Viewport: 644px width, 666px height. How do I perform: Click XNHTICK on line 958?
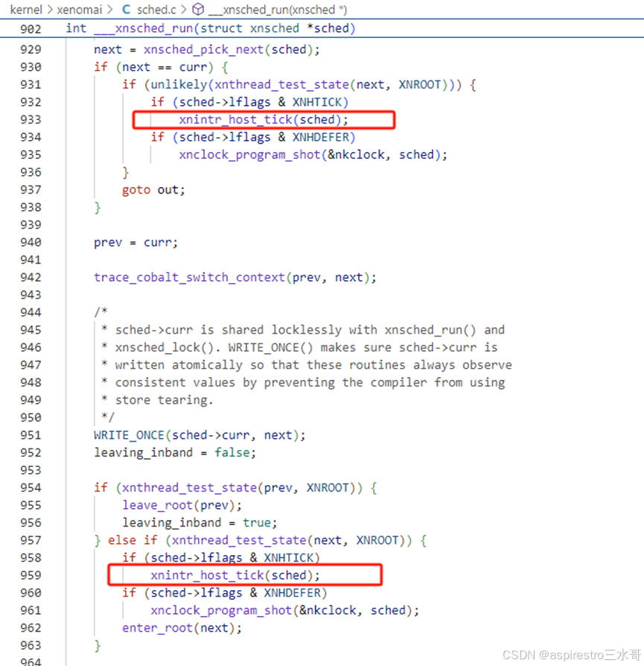pyautogui.click(x=288, y=558)
